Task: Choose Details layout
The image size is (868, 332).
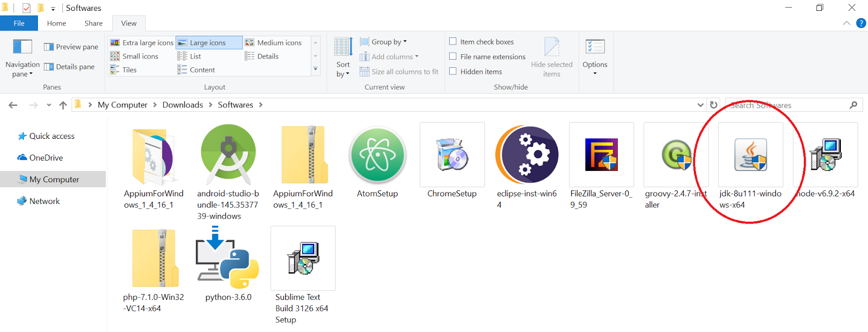Action: pos(261,56)
